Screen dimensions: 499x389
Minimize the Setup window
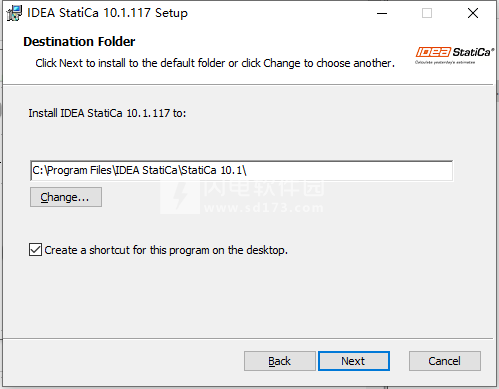(382, 13)
